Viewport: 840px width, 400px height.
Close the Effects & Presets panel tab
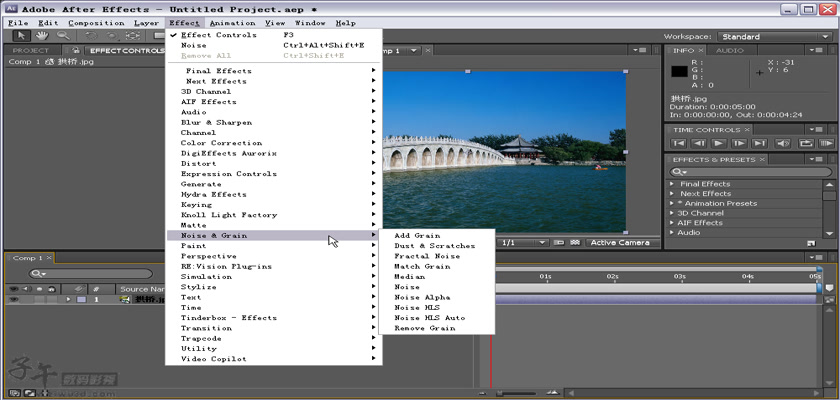point(761,160)
